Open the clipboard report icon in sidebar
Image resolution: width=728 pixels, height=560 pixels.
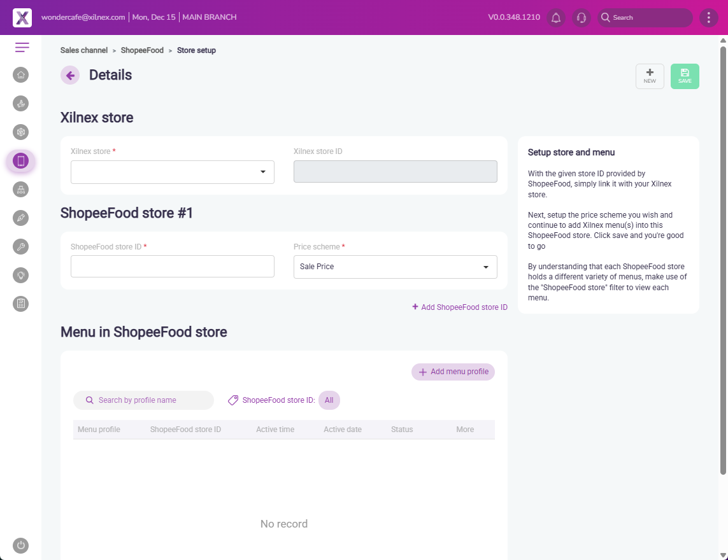click(x=21, y=304)
